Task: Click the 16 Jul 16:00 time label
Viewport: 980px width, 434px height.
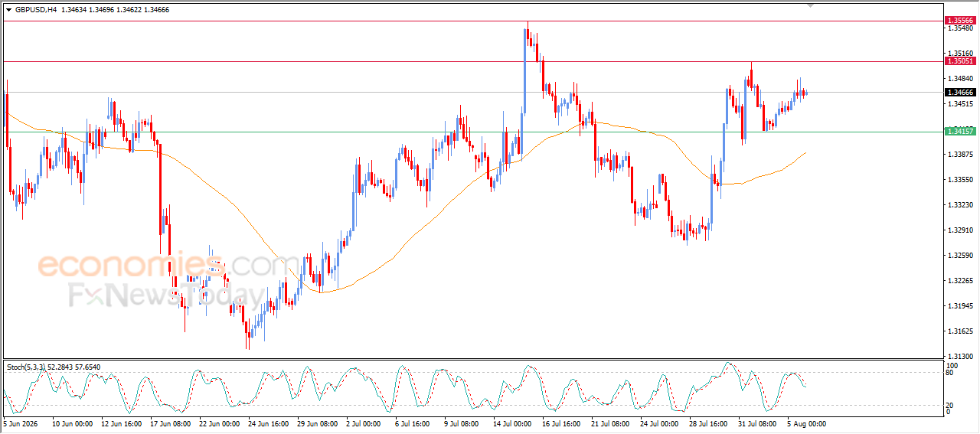Action: tap(561, 423)
